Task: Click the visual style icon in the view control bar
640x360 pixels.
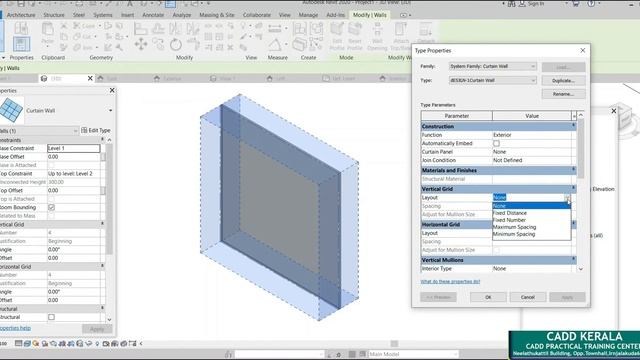Action: 27,344
